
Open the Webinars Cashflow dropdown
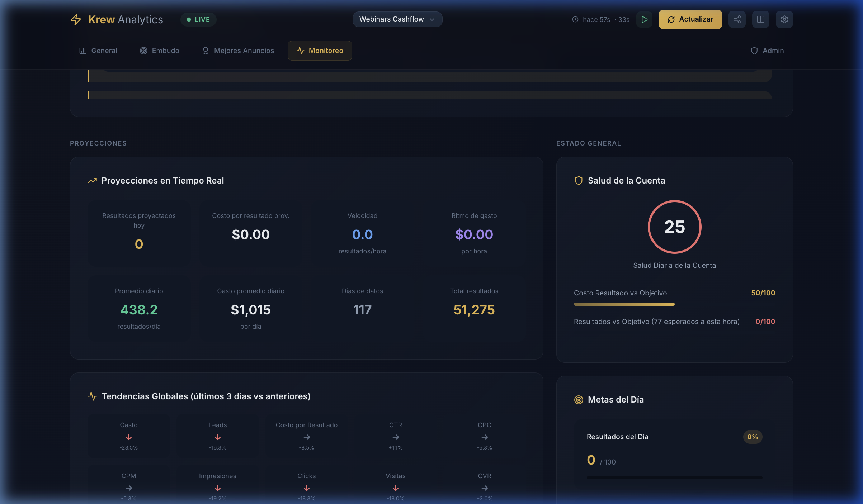pyautogui.click(x=392, y=19)
